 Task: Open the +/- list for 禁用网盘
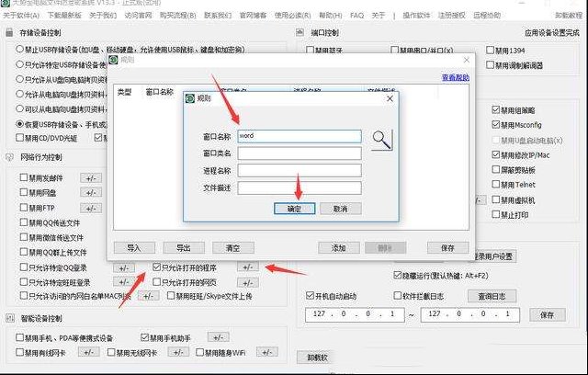[91, 193]
